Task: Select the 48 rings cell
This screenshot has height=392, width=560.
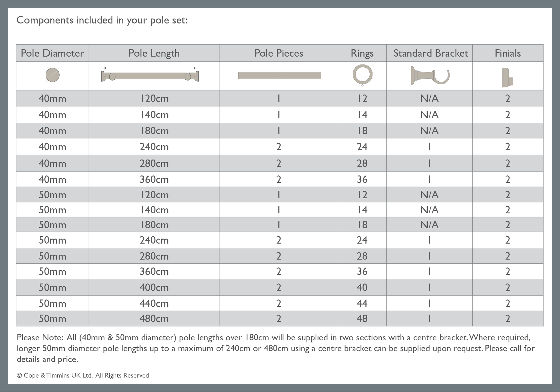Action: pos(362,319)
